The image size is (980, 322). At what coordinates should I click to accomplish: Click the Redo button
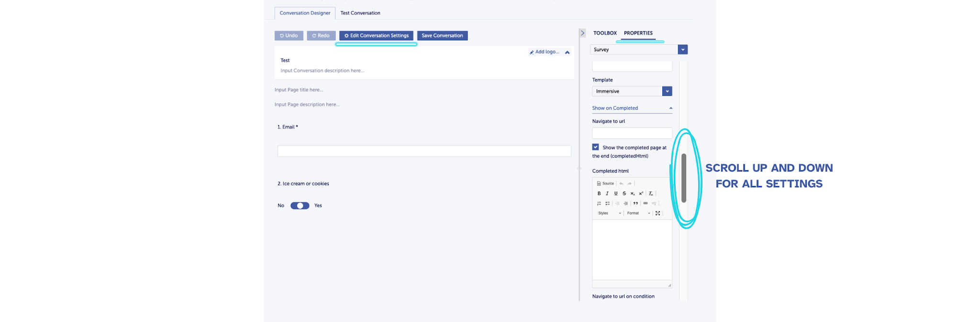click(321, 35)
